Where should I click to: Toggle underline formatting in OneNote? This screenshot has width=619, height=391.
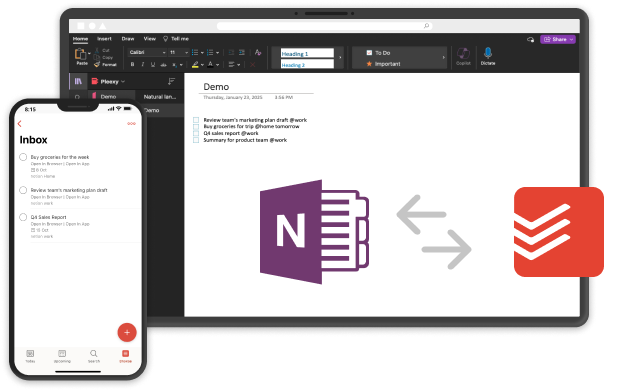153,64
